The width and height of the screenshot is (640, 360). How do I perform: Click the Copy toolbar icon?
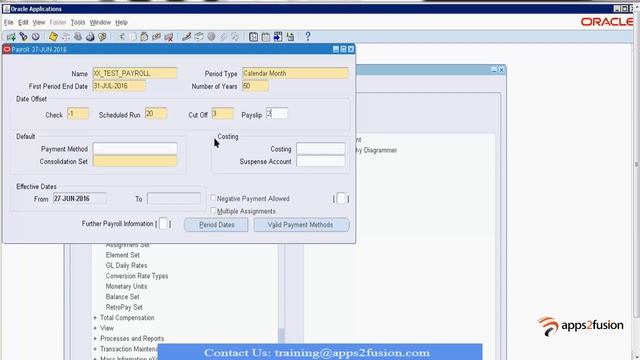pos(133,37)
